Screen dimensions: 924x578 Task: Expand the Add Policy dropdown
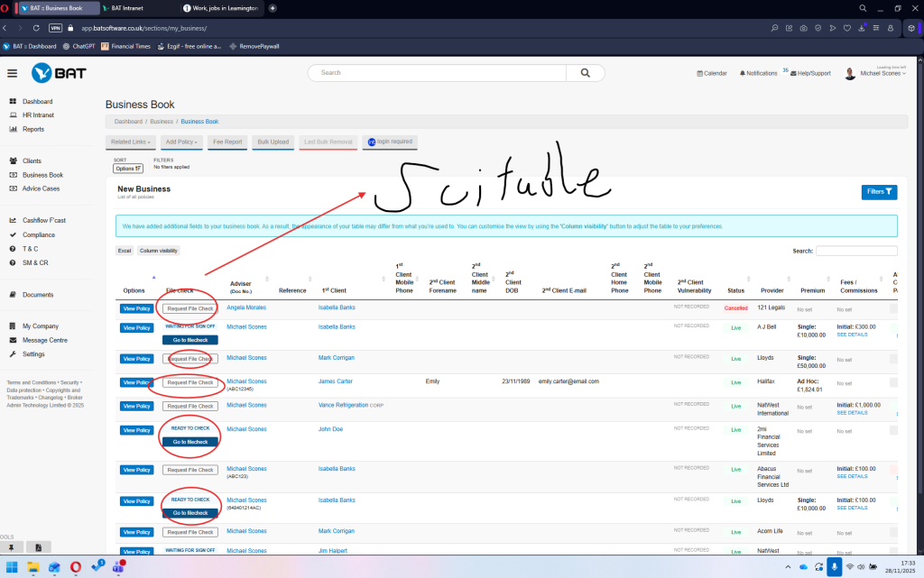click(x=181, y=142)
